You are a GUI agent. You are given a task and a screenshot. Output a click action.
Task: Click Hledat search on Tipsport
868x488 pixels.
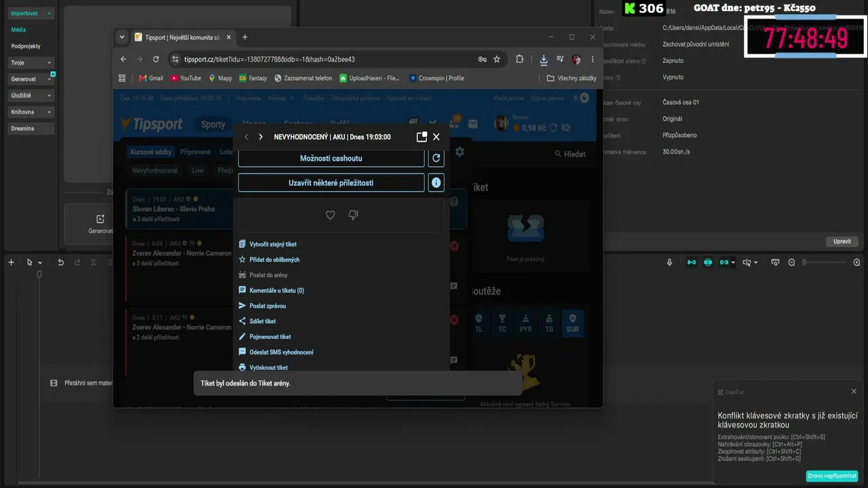(570, 154)
